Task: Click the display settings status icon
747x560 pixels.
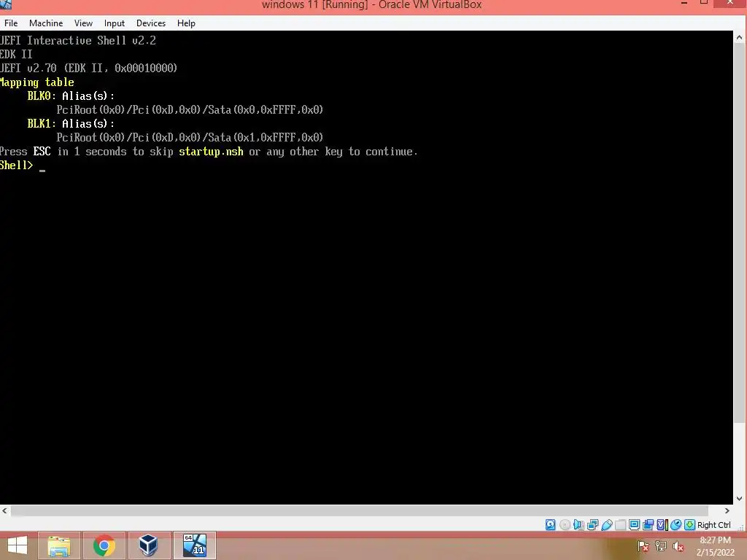Action: (634, 525)
